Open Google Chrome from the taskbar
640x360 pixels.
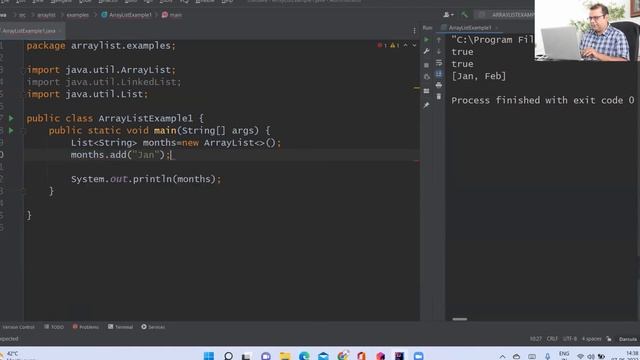(343, 356)
